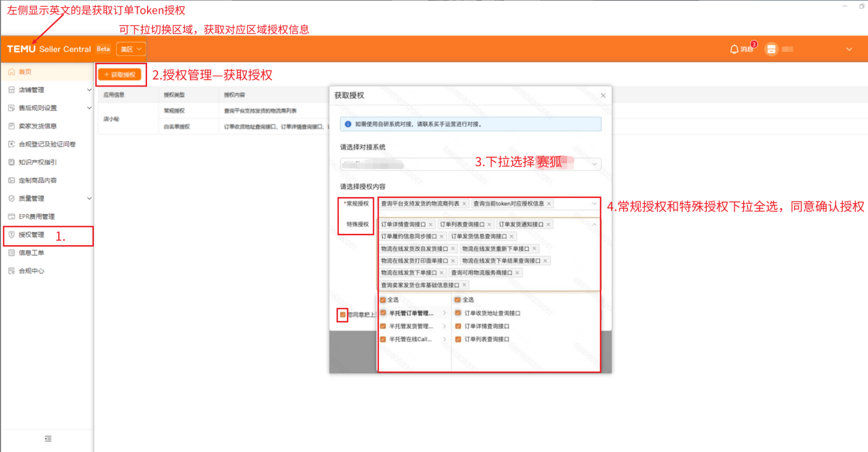Collapse sidebar using bottom menu icon
The width and height of the screenshot is (868, 452).
[x=48, y=439]
